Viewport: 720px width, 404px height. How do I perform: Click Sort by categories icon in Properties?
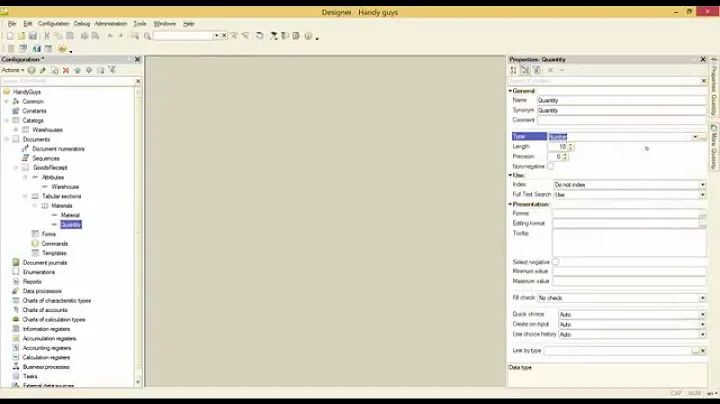click(525, 70)
